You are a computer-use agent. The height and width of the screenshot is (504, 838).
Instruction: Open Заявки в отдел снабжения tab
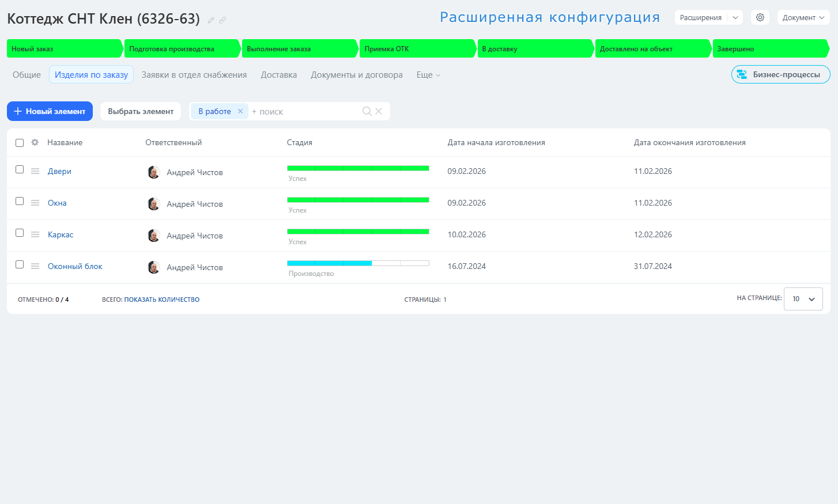(194, 75)
